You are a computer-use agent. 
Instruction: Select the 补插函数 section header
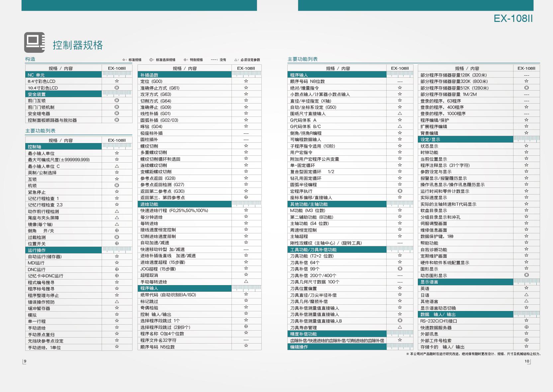(x=185, y=75)
